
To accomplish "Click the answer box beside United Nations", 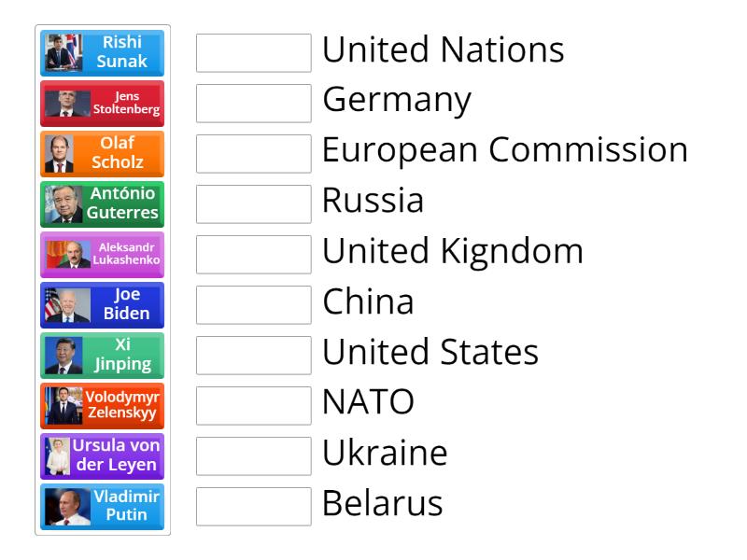I will pyautogui.click(x=253, y=53).
